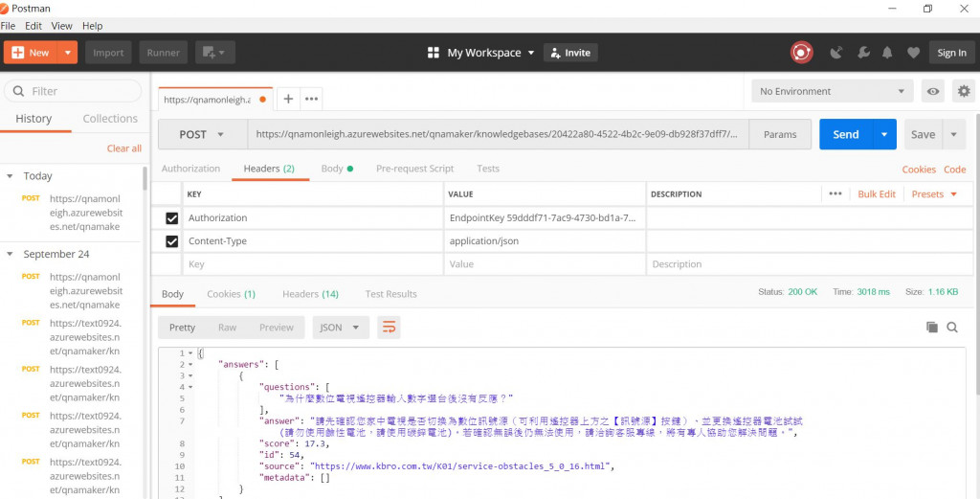Switch to the request Authorization tab

click(x=190, y=169)
